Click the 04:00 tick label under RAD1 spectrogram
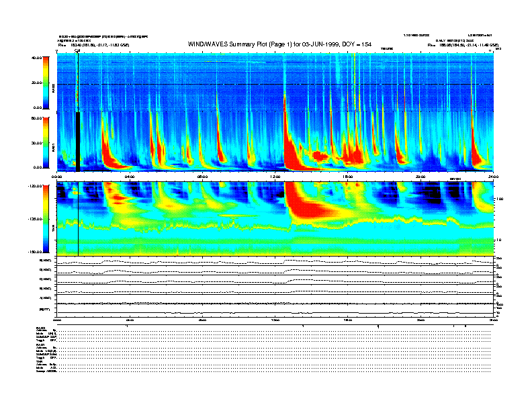532x411 pixels. tap(130, 177)
